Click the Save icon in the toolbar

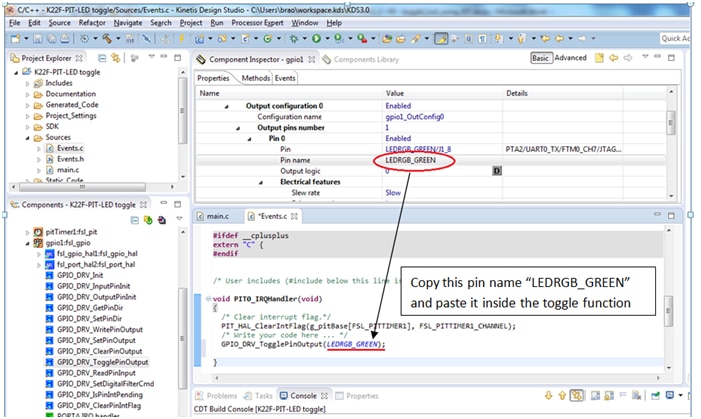coord(37,38)
